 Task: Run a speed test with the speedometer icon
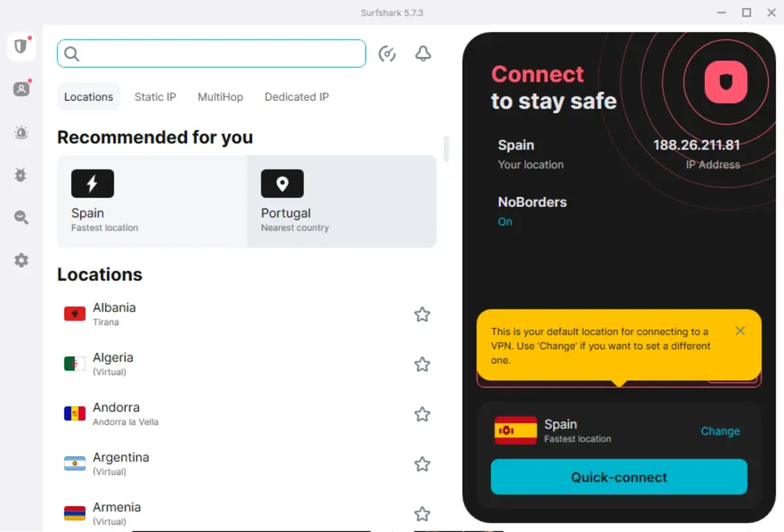pyautogui.click(x=388, y=53)
